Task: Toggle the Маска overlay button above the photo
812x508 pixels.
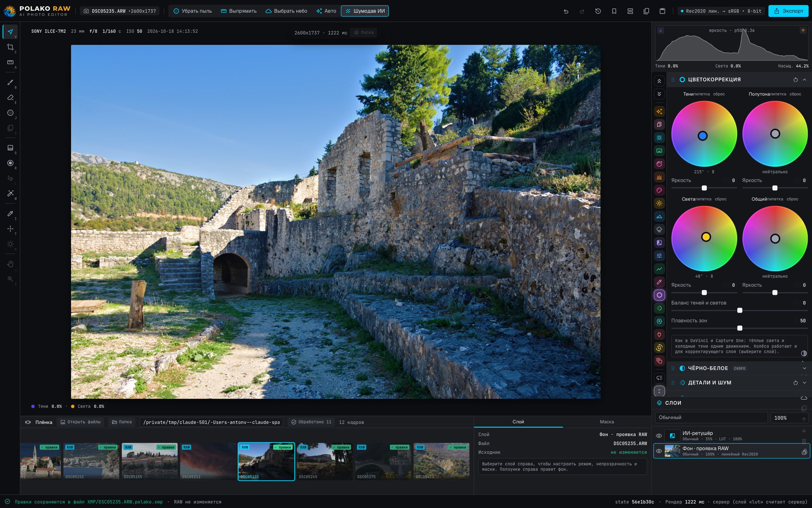Action: 364,33
